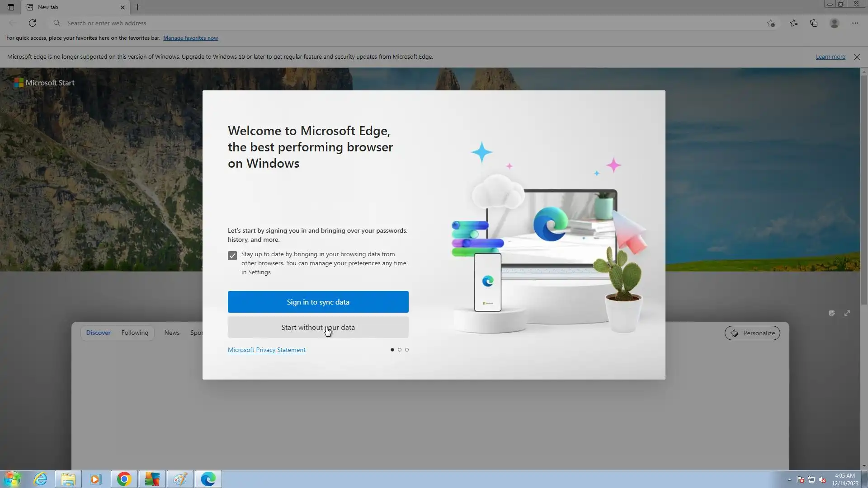Image resolution: width=868 pixels, height=488 pixels.
Task: Select the second page indicator dot
Action: point(400,350)
